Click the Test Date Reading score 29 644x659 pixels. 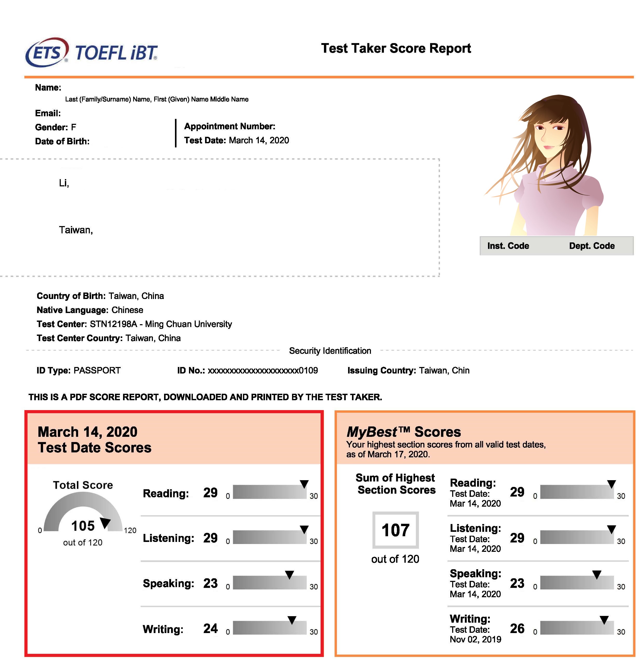(210, 493)
